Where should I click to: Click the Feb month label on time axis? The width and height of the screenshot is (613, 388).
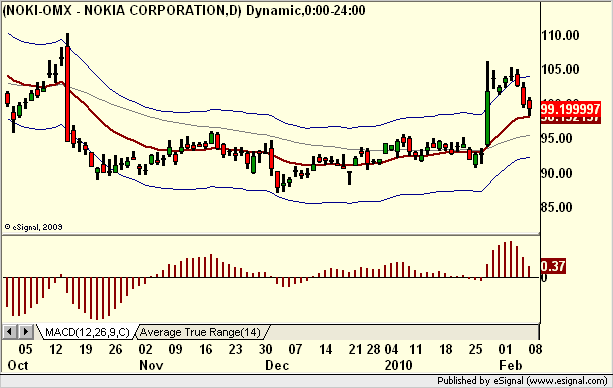(x=511, y=365)
